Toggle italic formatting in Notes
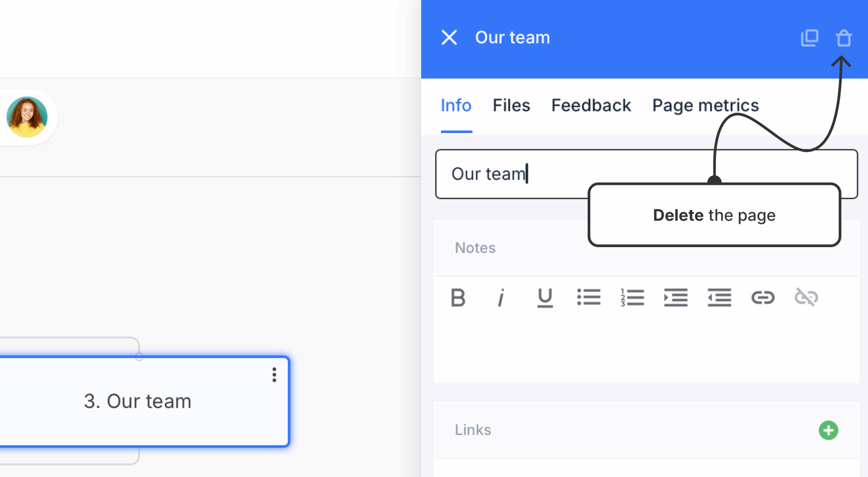The image size is (868, 477). pyautogui.click(x=501, y=298)
